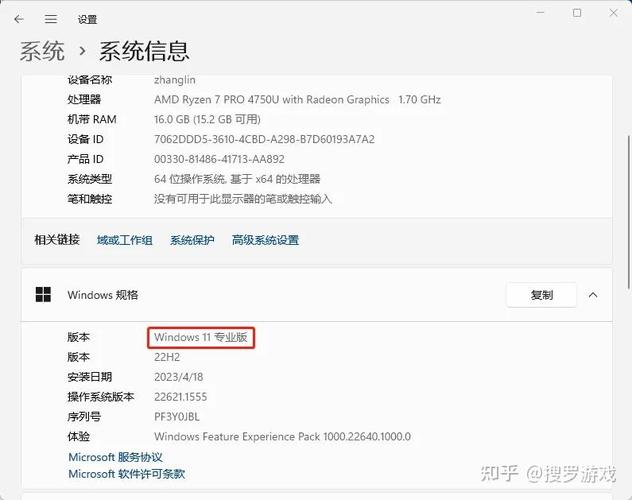
Task: Click the Windows logo icon
Action: (x=43, y=295)
